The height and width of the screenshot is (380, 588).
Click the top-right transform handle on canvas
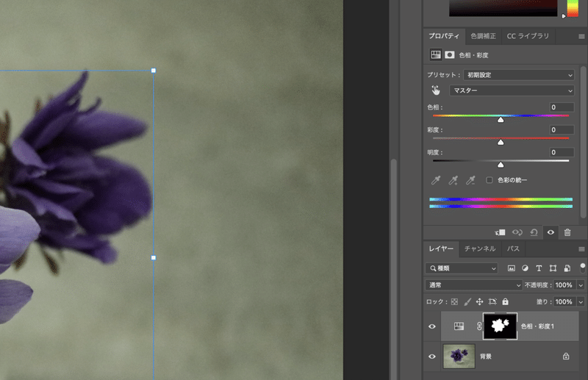154,71
